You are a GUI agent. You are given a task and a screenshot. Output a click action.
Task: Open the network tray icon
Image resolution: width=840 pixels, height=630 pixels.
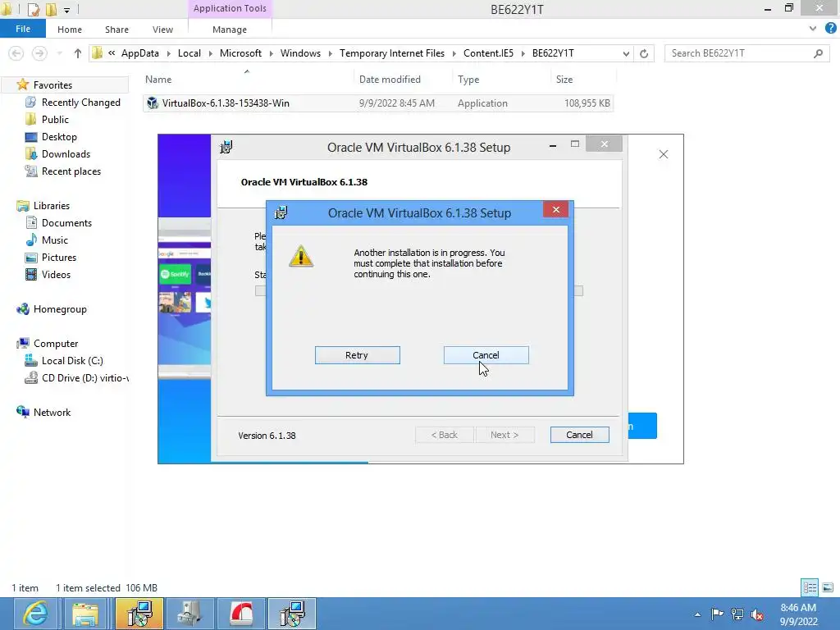coord(737,614)
